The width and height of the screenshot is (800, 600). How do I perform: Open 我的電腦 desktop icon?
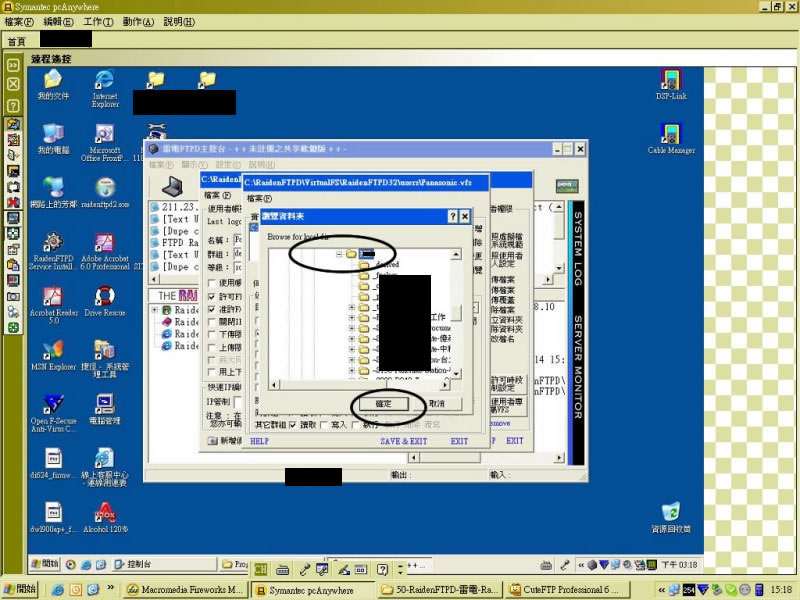53,139
